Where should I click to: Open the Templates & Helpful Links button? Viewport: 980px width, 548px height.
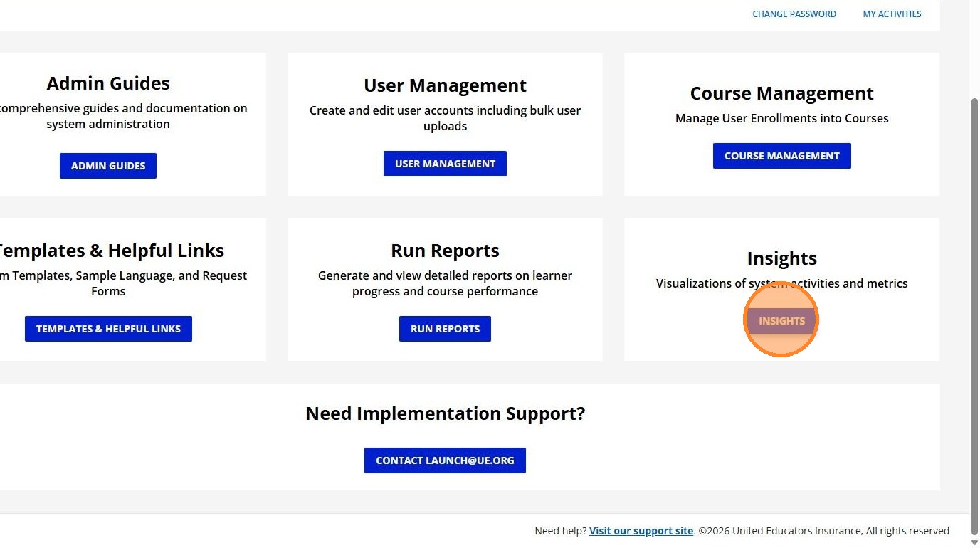point(108,329)
